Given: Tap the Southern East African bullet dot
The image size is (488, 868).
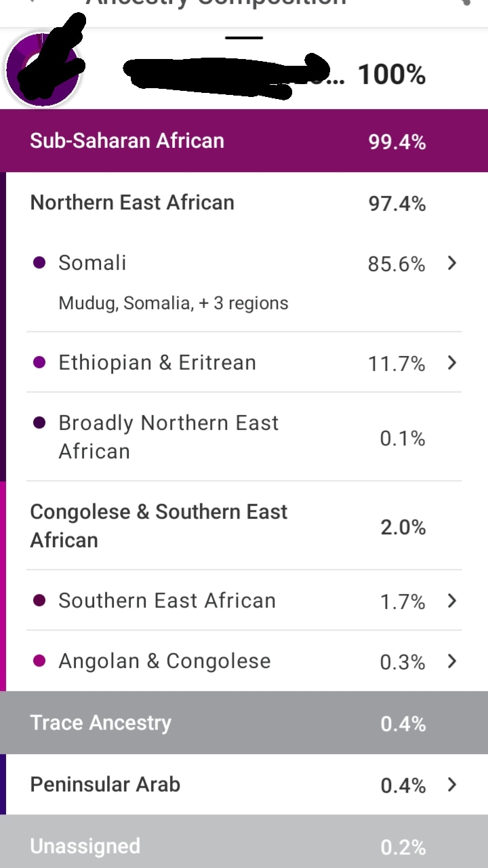Looking at the screenshot, I should pos(39,601).
